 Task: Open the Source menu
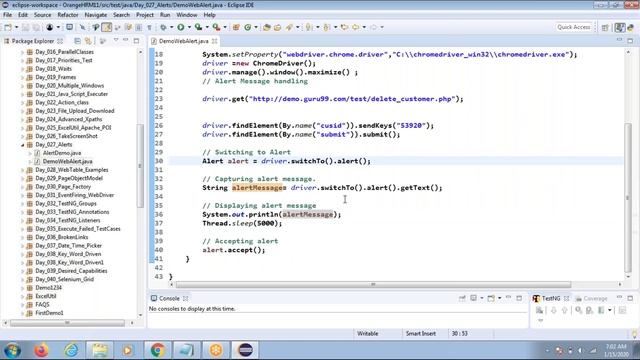[42, 15]
